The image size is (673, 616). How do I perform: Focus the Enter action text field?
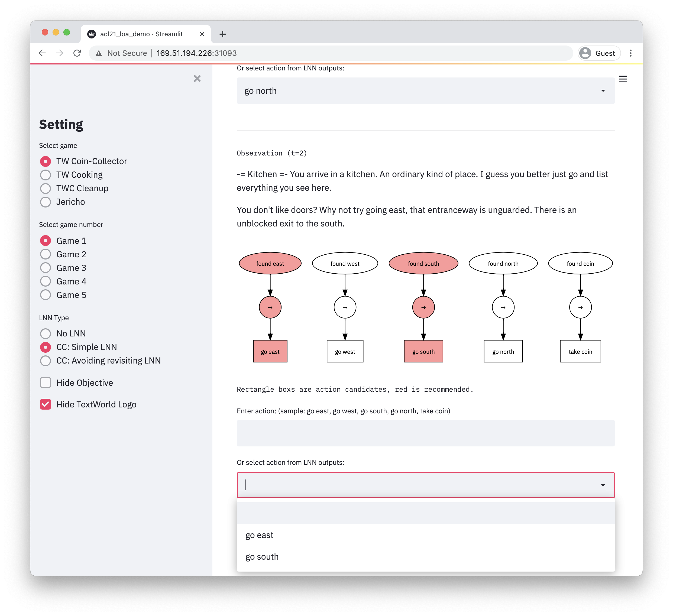click(x=425, y=433)
